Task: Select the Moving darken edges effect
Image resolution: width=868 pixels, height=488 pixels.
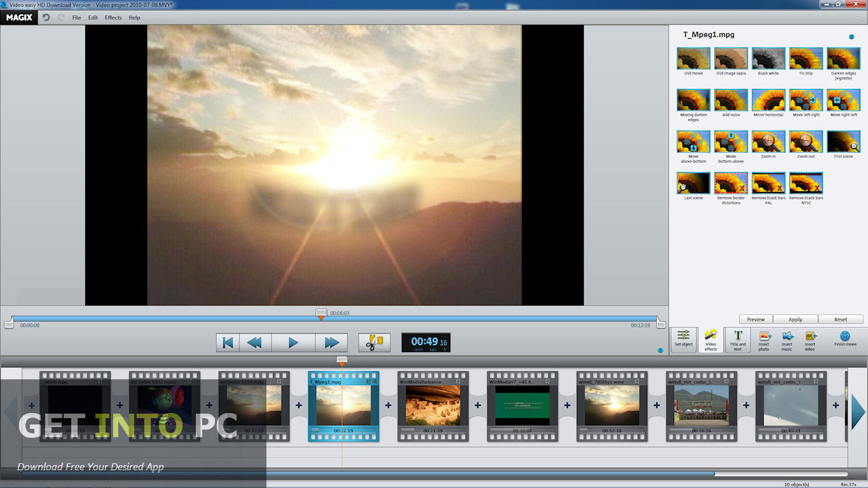Action: [x=693, y=100]
